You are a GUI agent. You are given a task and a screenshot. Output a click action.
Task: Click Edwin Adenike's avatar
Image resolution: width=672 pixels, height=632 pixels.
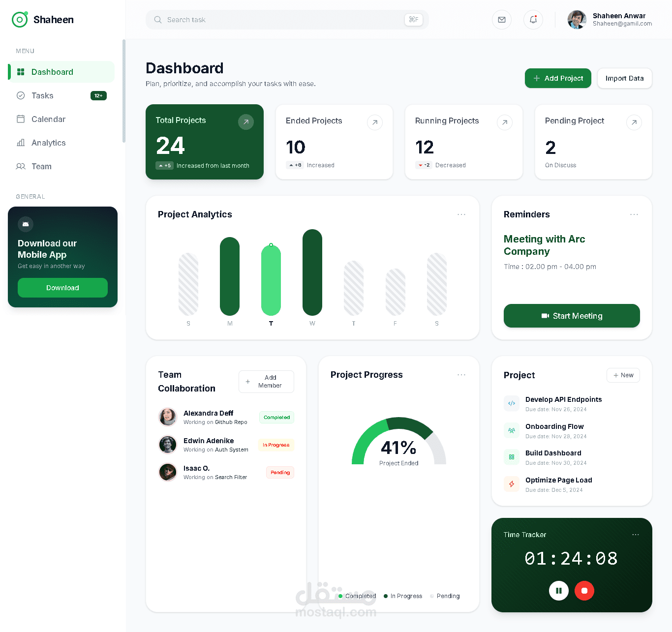click(168, 445)
